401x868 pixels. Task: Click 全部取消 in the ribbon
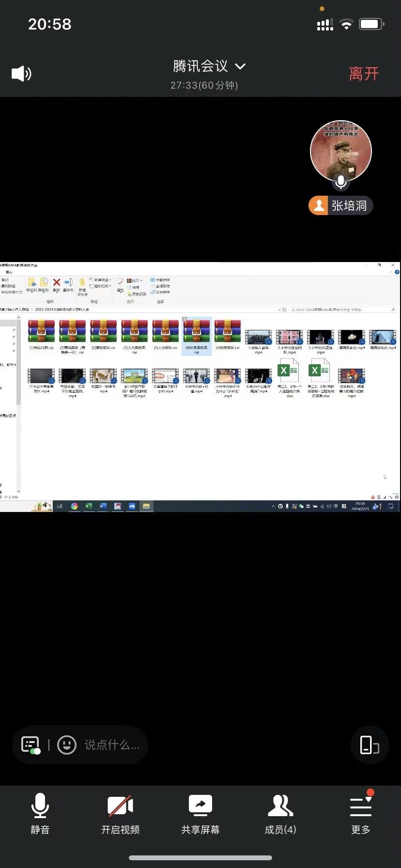tap(160, 286)
